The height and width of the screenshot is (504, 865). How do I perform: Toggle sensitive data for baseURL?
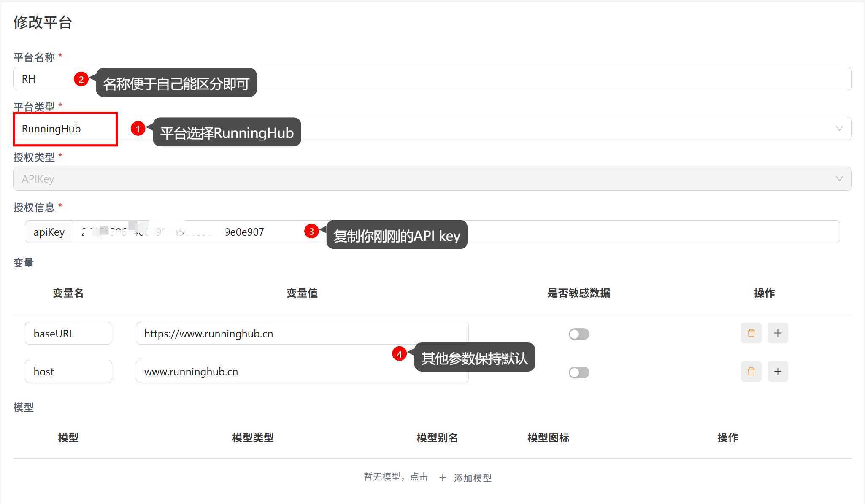coord(579,334)
